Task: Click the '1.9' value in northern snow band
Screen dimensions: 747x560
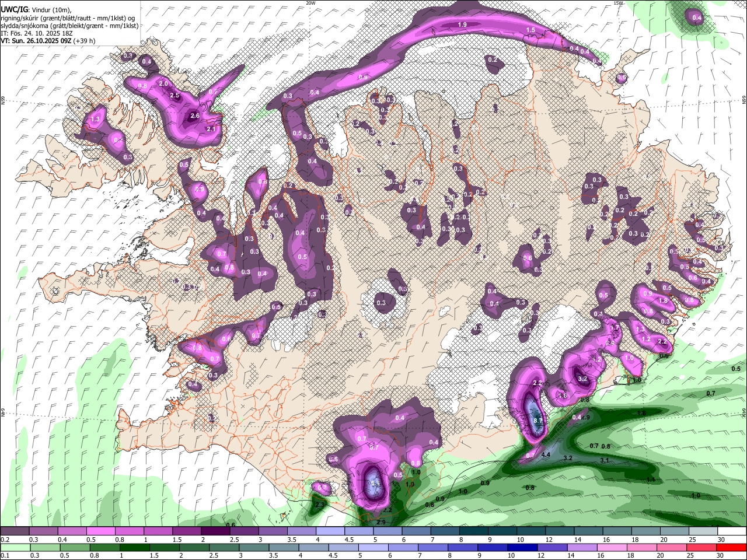Action: [462, 24]
